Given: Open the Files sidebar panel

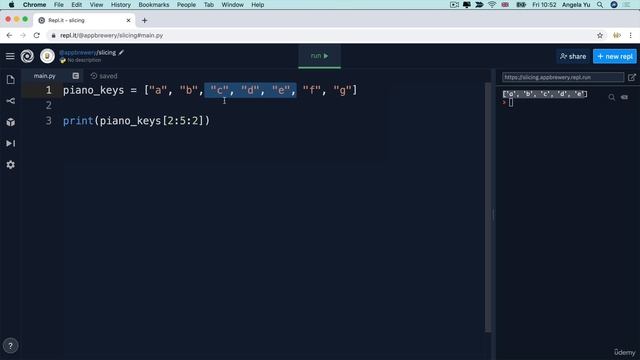Looking at the screenshot, I should pos(11,80).
